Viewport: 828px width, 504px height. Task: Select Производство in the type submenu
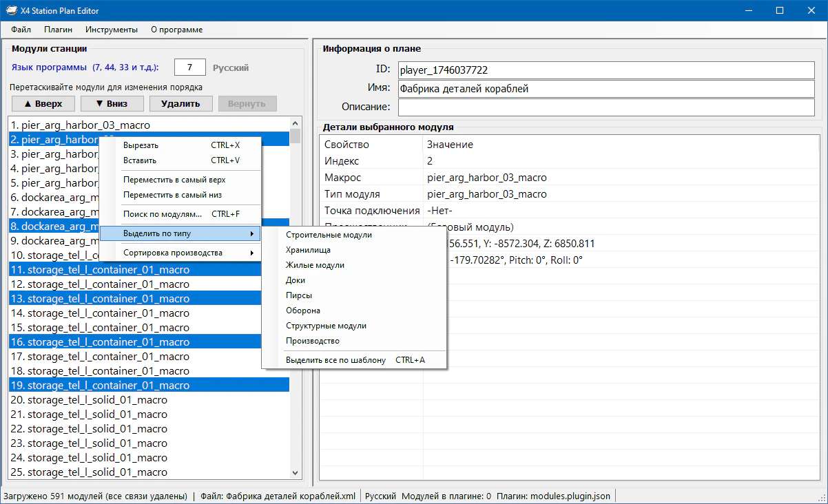tap(313, 341)
